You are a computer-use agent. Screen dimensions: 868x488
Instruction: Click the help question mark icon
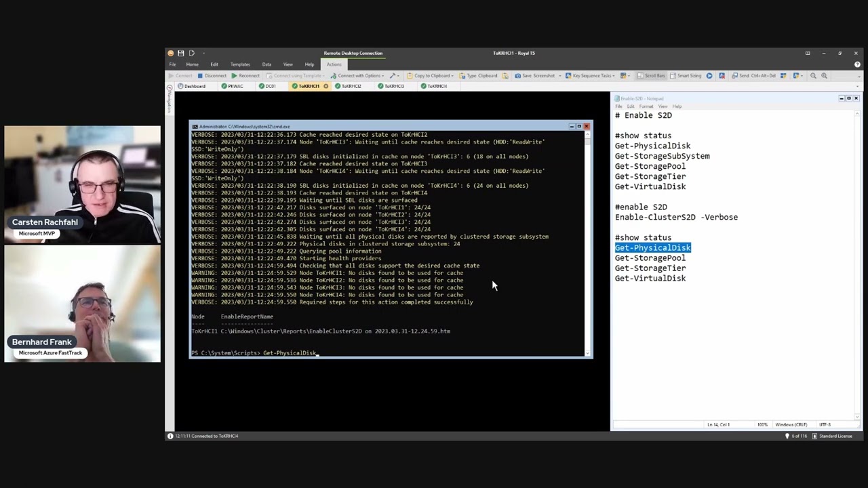click(857, 64)
